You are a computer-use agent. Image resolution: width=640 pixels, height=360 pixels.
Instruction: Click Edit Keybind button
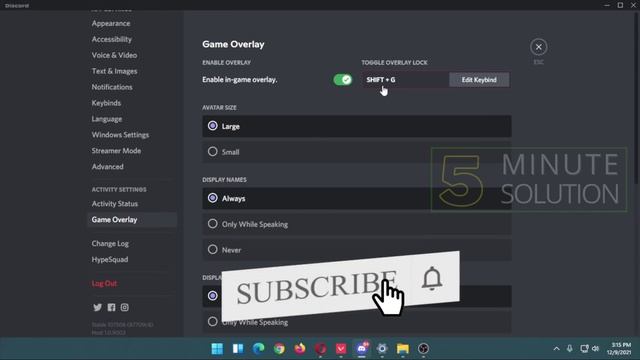tap(479, 80)
